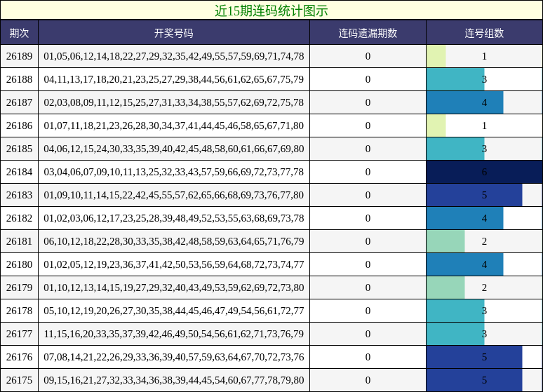Screen dimensions: 543x392
Task: Click the royal blue bar valued 5 in row 26176
Action: [474, 358]
